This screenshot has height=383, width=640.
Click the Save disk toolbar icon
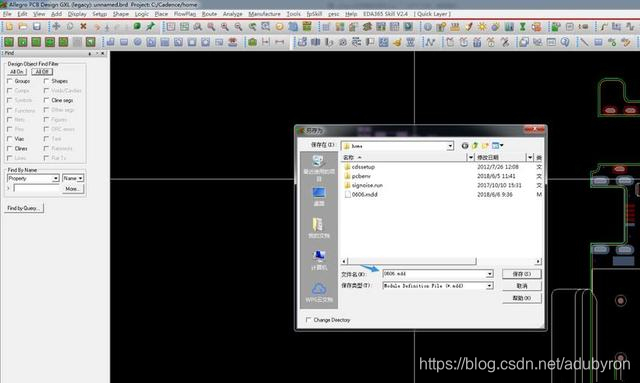(37, 27)
